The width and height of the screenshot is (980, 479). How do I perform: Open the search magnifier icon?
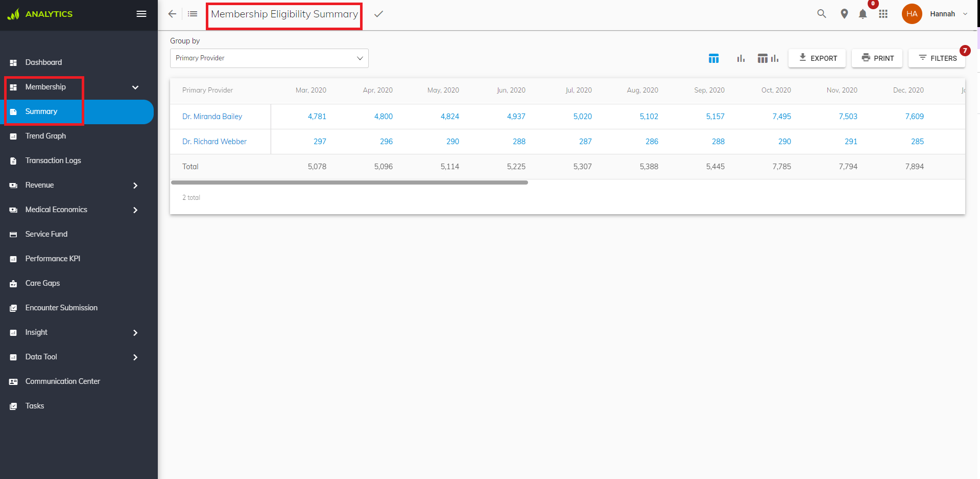(x=822, y=14)
